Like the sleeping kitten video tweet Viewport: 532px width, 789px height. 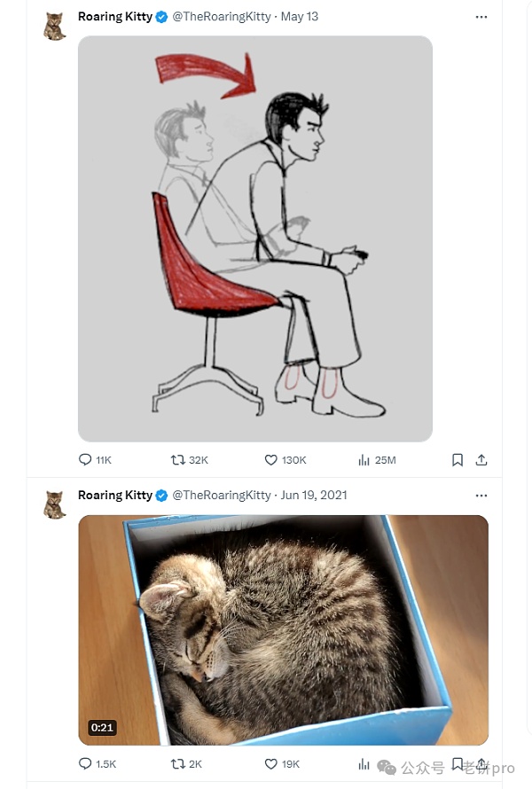point(271,763)
